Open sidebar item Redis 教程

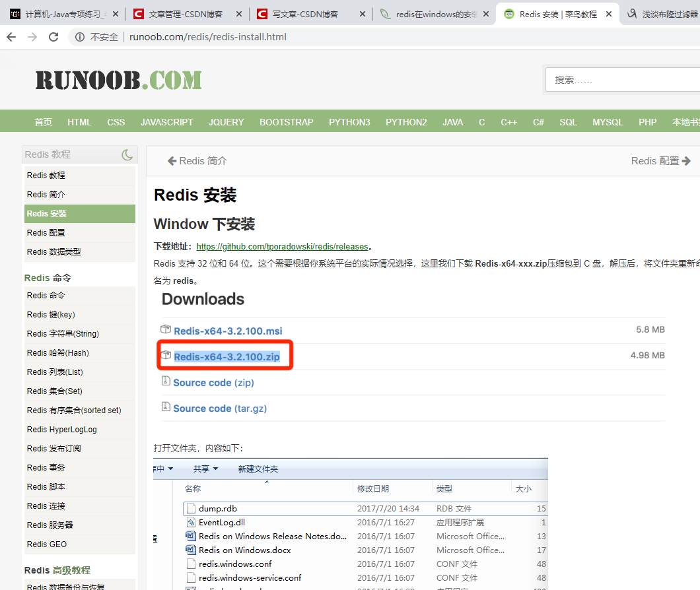pyautogui.click(x=80, y=176)
